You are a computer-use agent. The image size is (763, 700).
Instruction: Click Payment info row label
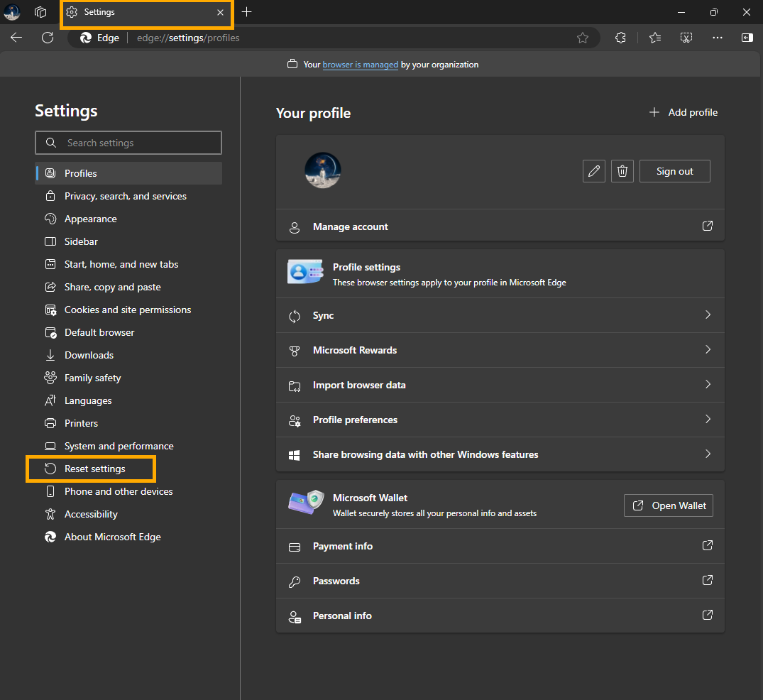point(343,546)
